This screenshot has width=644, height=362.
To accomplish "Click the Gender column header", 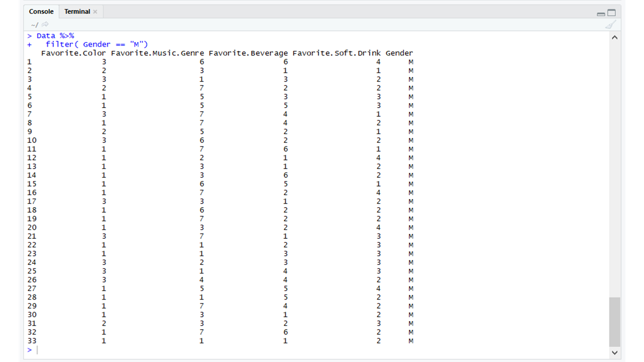I will [x=399, y=53].
